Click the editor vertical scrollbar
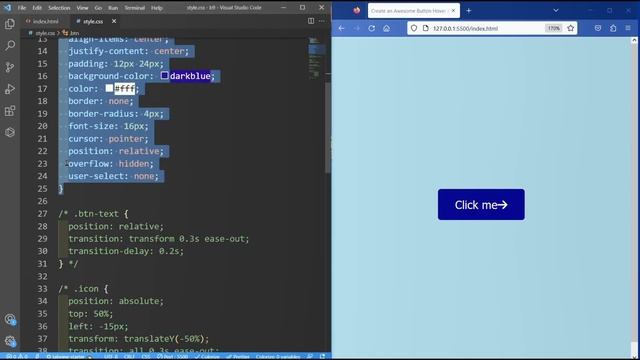 [328, 128]
